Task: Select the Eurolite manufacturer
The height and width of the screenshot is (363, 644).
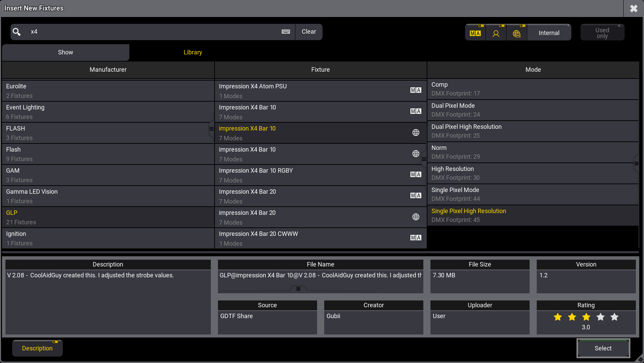Action: pos(108,91)
